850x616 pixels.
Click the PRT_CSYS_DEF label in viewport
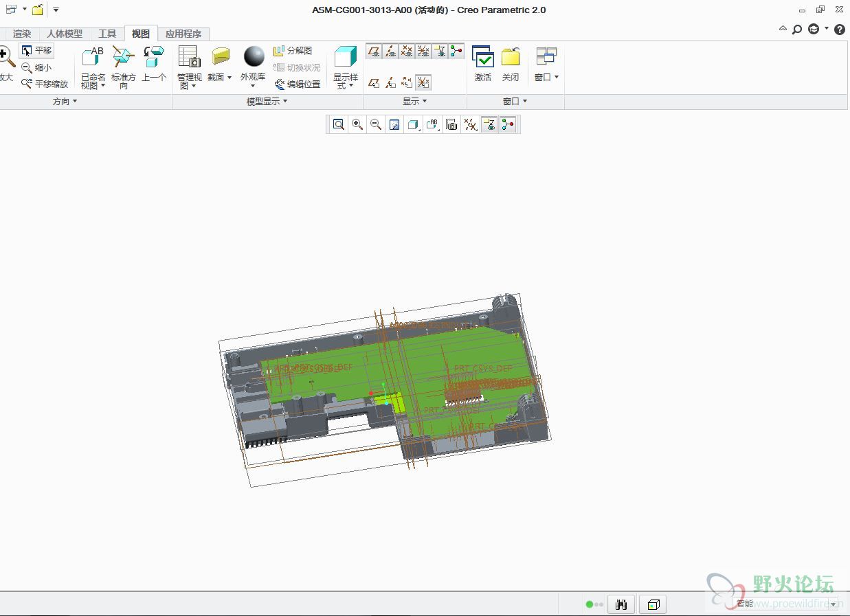point(483,369)
